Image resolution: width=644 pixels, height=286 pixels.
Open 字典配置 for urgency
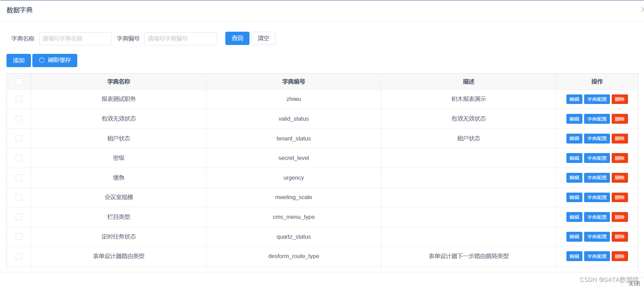click(x=597, y=178)
